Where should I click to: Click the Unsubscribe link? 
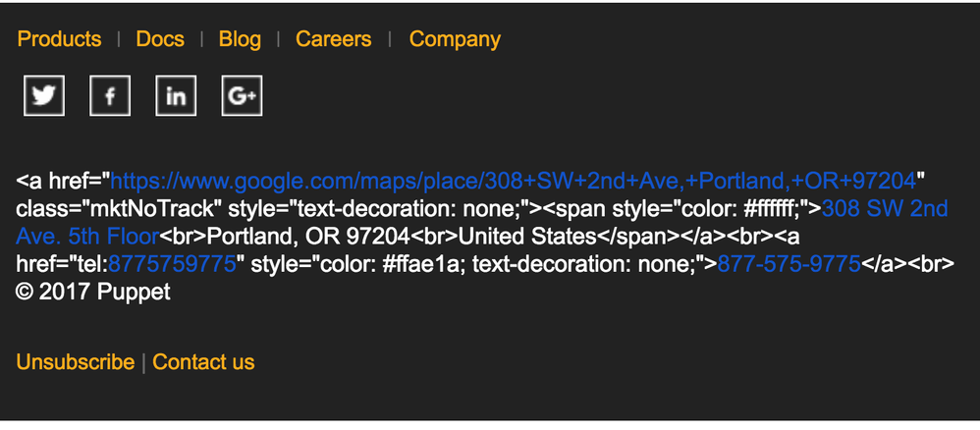[75, 362]
